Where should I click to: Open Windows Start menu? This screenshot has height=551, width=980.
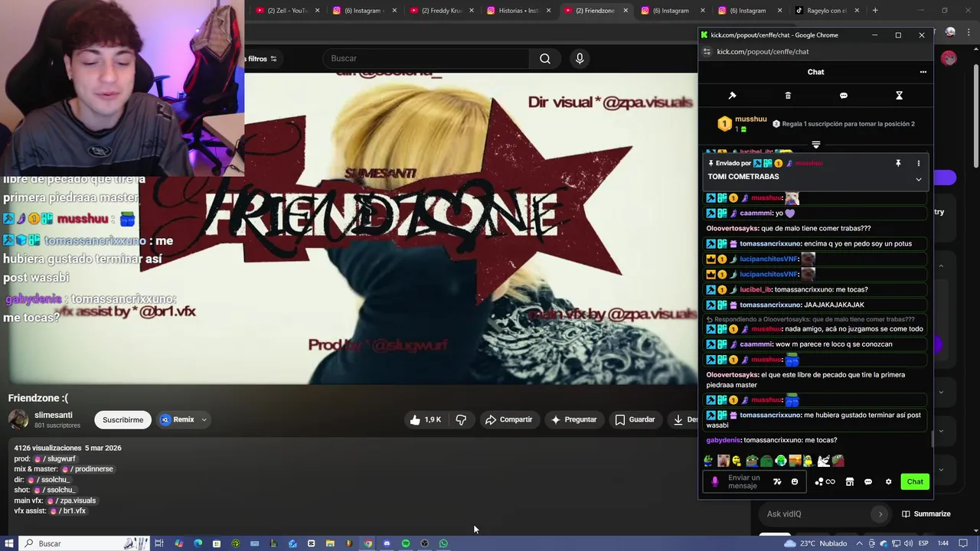click(x=8, y=543)
